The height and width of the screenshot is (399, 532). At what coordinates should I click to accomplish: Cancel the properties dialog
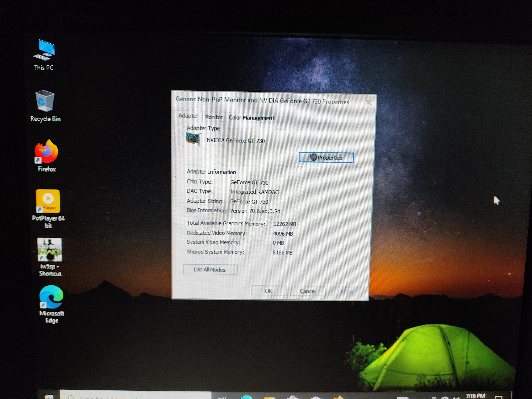click(308, 291)
